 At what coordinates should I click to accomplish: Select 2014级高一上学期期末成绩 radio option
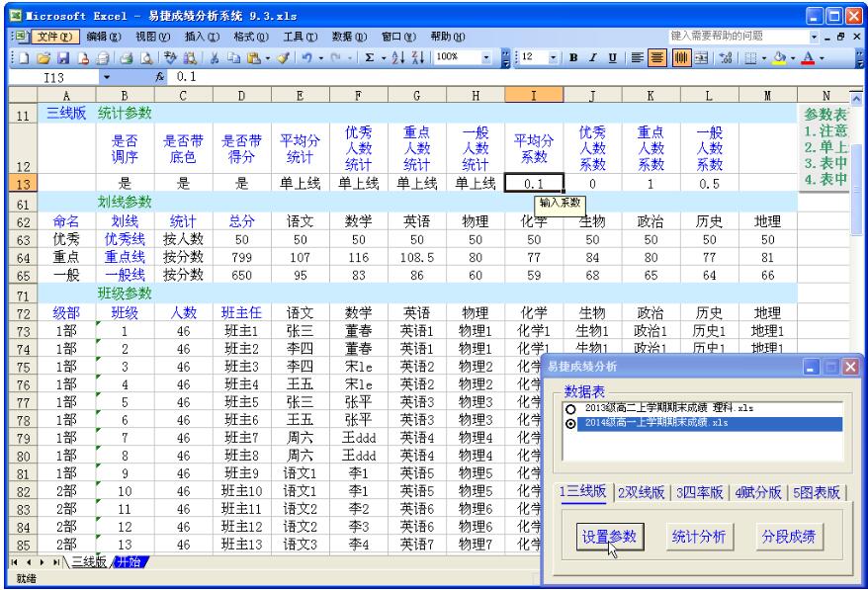570,423
